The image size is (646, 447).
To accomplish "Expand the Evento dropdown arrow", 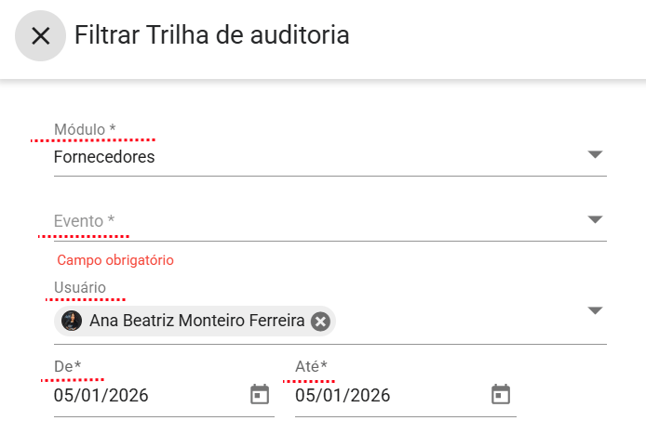I will point(595,220).
